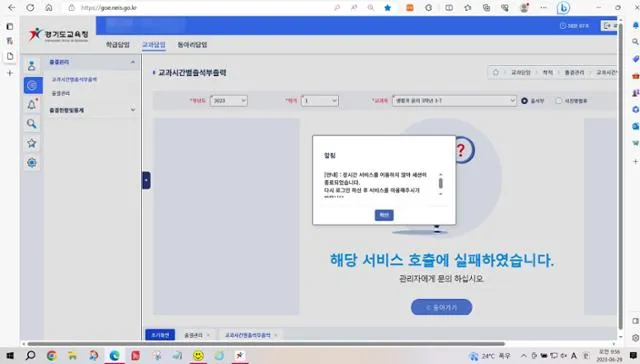Click the dialog message scrollbar
The width and height of the screenshot is (640, 364).
(440, 184)
